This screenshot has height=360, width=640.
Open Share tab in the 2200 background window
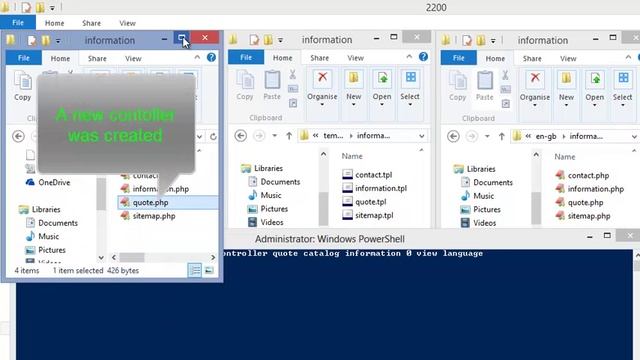coord(91,23)
